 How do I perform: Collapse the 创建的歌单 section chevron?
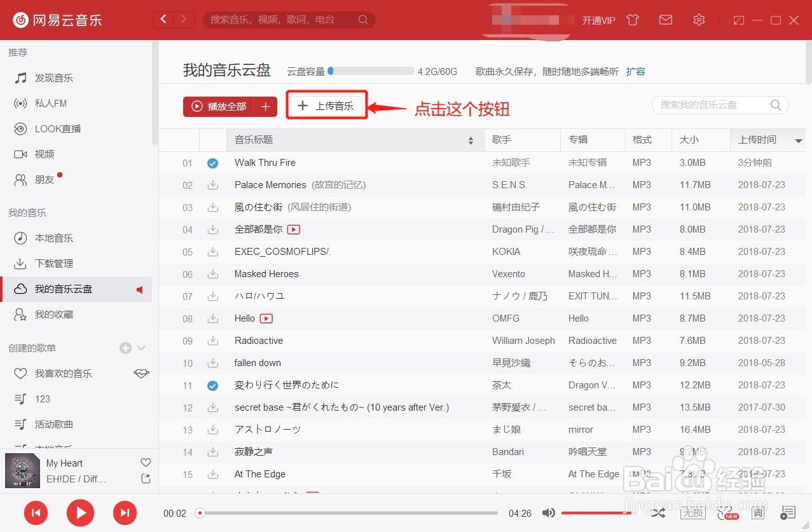tap(142, 348)
